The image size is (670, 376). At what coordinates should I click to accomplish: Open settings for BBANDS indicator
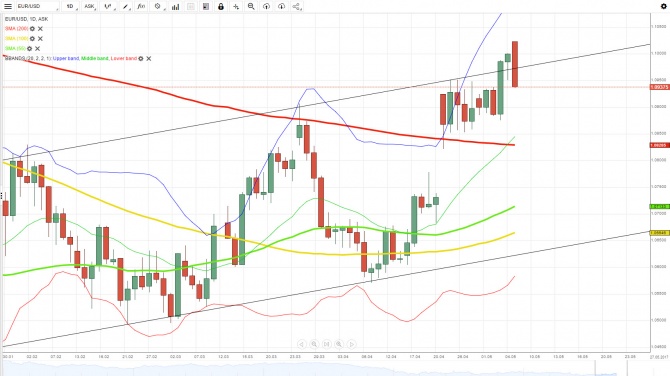(x=141, y=59)
